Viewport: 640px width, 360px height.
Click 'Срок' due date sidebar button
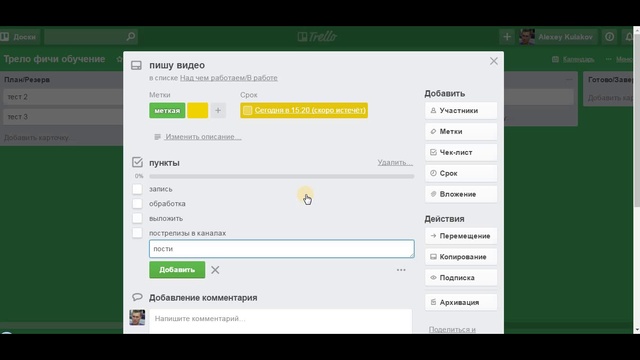[461, 173]
